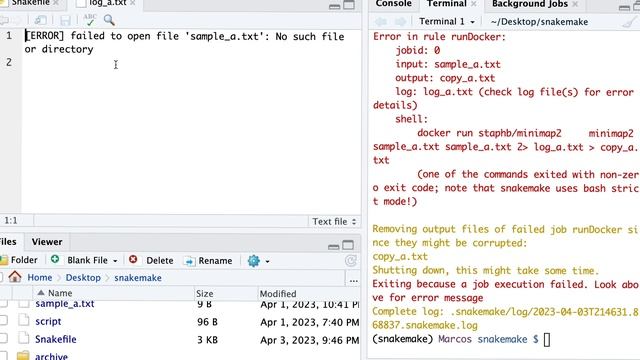Switch to the Console tab
640x360 pixels.
tap(393, 4)
